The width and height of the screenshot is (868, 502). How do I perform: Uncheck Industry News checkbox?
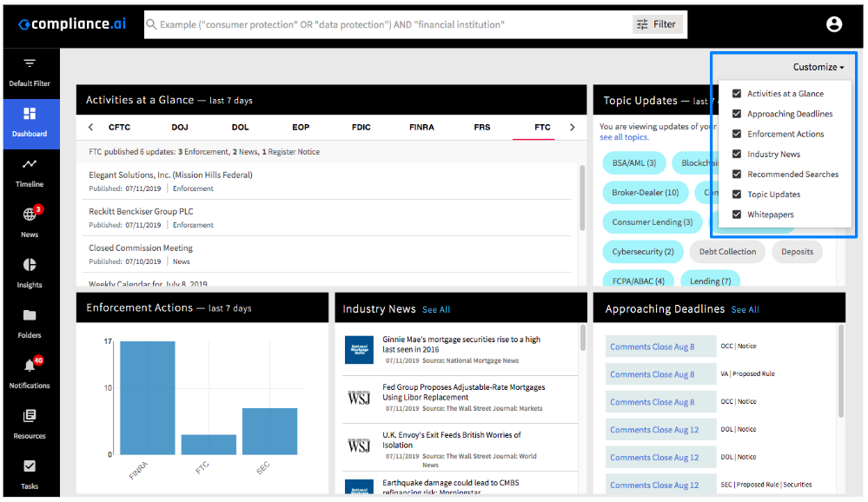[736, 154]
